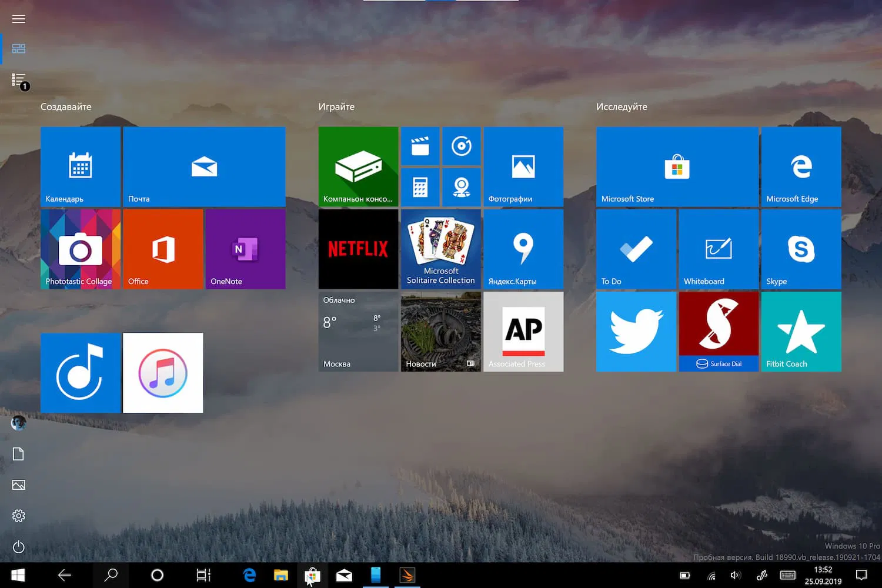
Task: Switch to the all apps list view
Action: [x=18, y=79]
